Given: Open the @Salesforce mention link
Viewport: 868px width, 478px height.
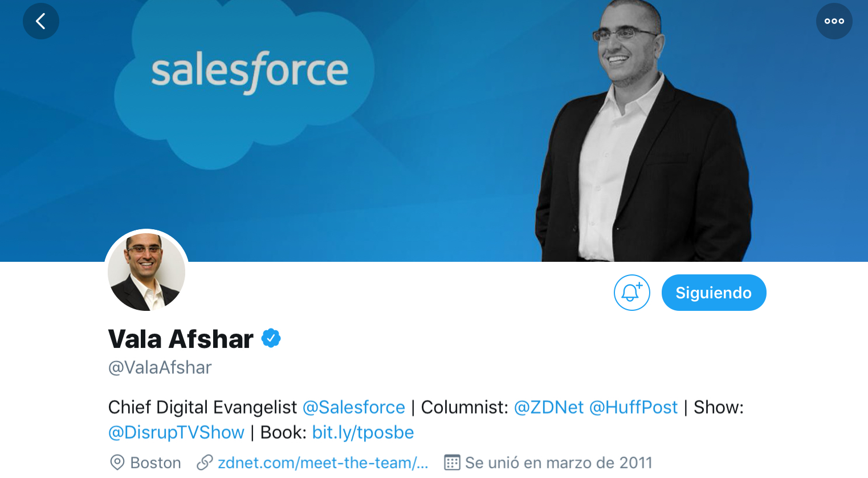Looking at the screenshot, I should (353, 407).
